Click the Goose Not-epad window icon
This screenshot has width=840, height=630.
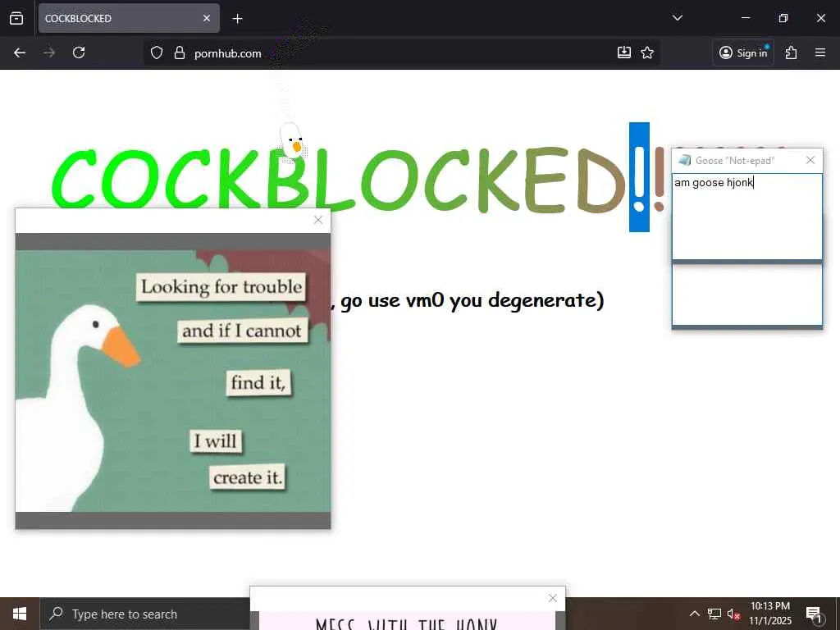tap(685, 160)
